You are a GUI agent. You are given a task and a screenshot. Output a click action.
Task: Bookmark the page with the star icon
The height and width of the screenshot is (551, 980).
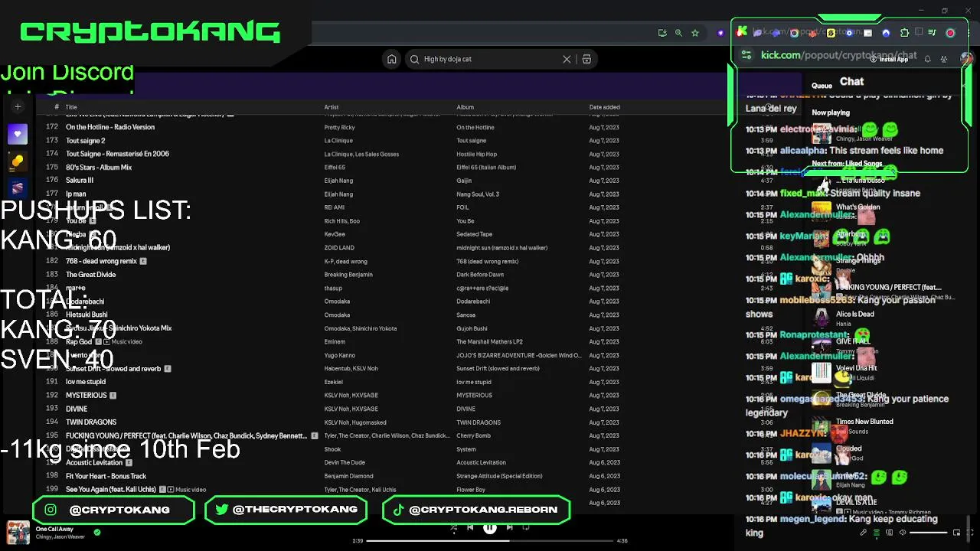pyautogui.click(x=695, y=33)
